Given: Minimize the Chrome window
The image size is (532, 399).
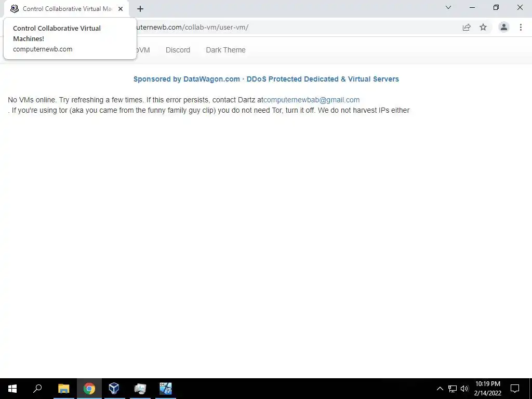Looking at the screenshot, I should click(x=472, y=7).
